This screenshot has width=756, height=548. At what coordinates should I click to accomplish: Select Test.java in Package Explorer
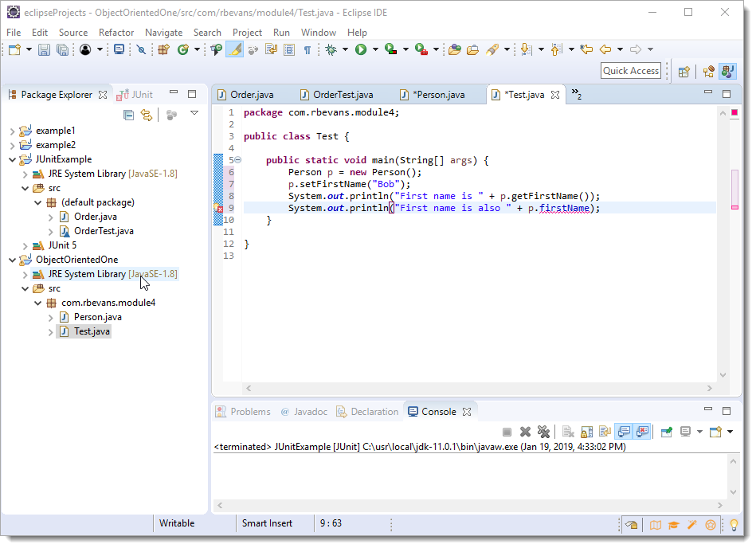[92, 331]
